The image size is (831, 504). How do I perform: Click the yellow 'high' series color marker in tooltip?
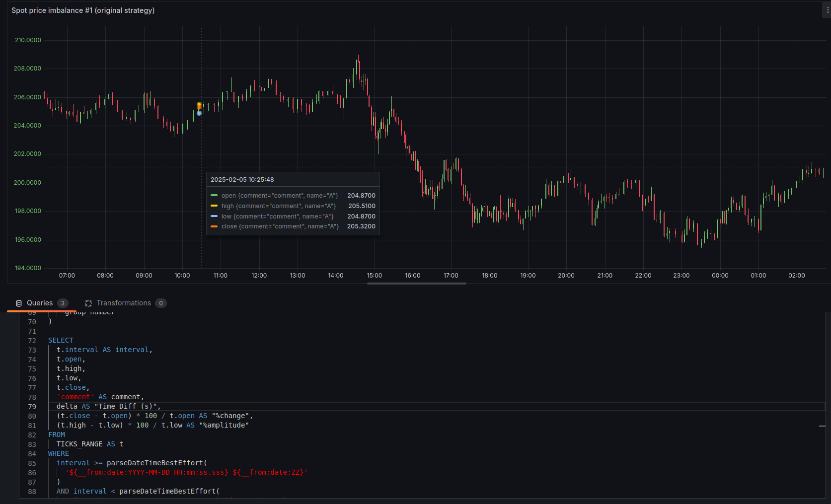pyautogui.click(x=214, y=206)
